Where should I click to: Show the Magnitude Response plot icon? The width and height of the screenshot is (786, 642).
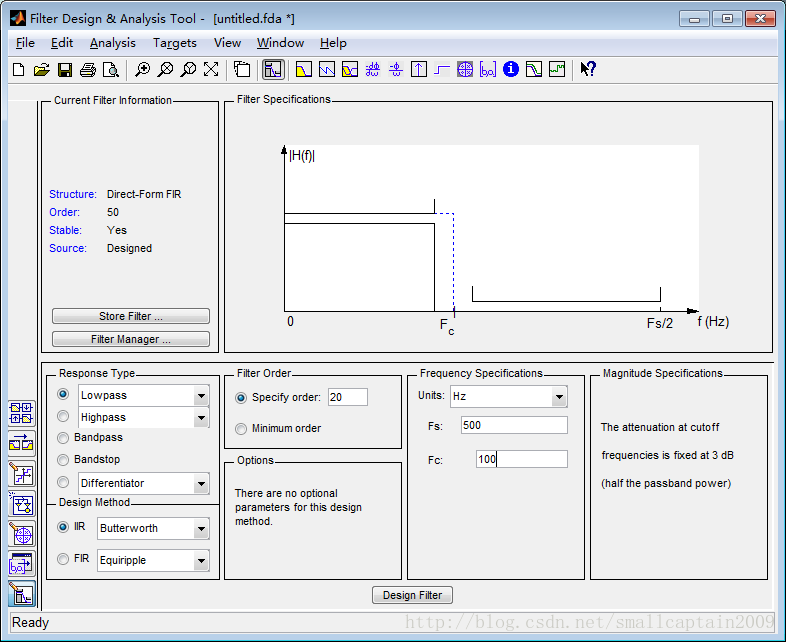(304, 69)
